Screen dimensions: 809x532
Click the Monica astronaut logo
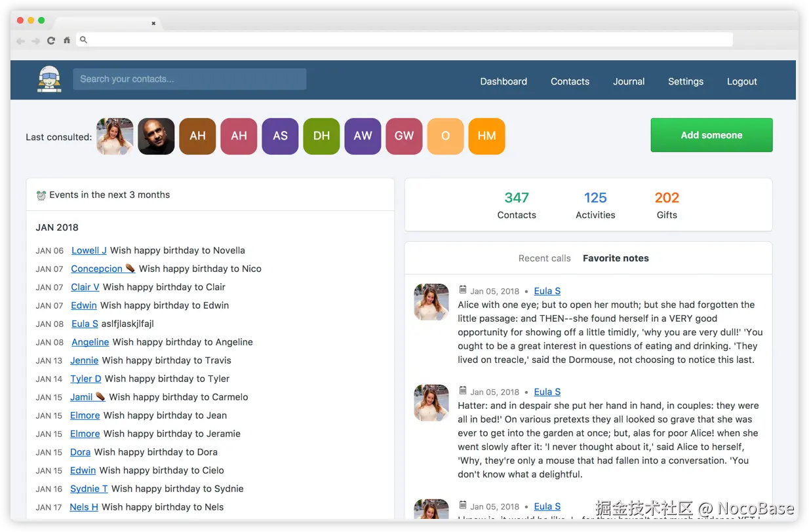[x=49, y=80]
